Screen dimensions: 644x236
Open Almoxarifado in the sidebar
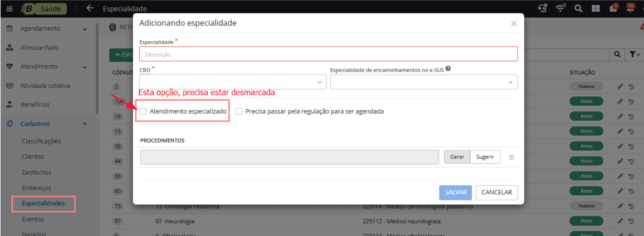pos(40,48)
